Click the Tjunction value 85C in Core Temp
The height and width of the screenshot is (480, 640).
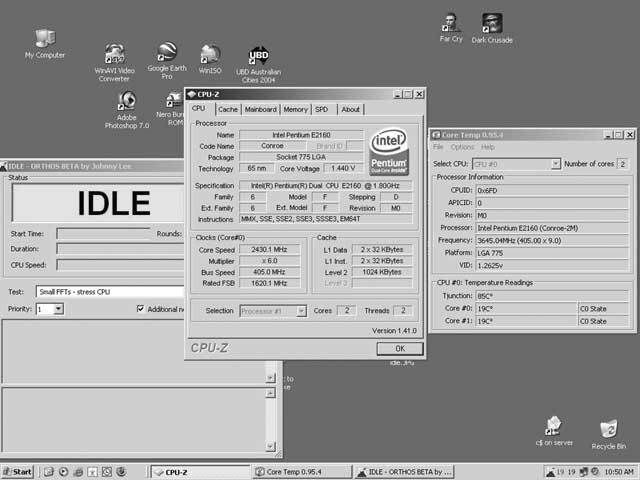tap(552, 296)
